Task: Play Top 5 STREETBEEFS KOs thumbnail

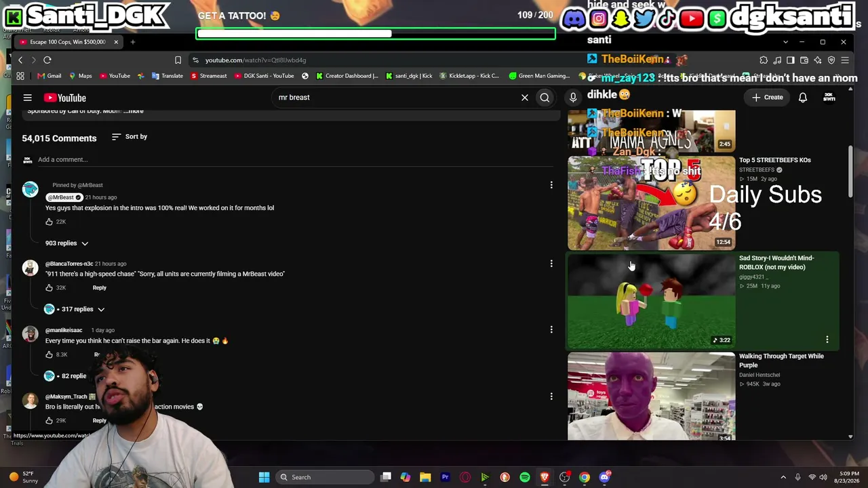Action: point(651,203)
